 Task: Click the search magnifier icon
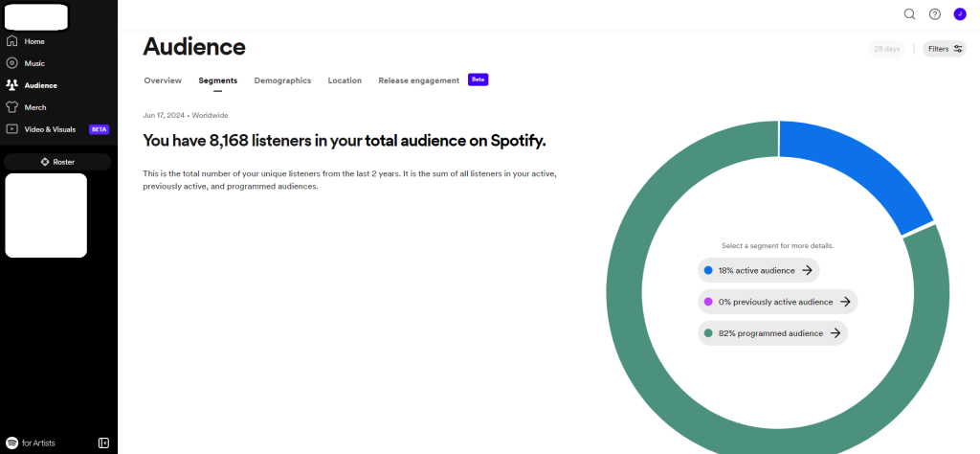[x=909, y=14]
